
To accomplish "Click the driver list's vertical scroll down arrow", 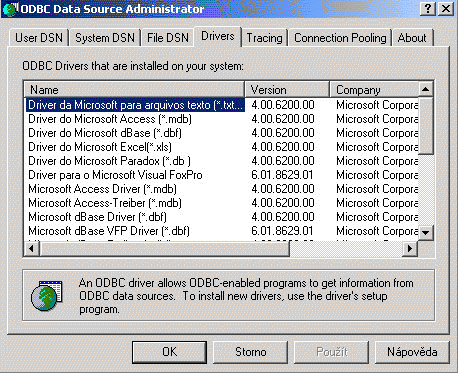I will [x=425, y=232].
